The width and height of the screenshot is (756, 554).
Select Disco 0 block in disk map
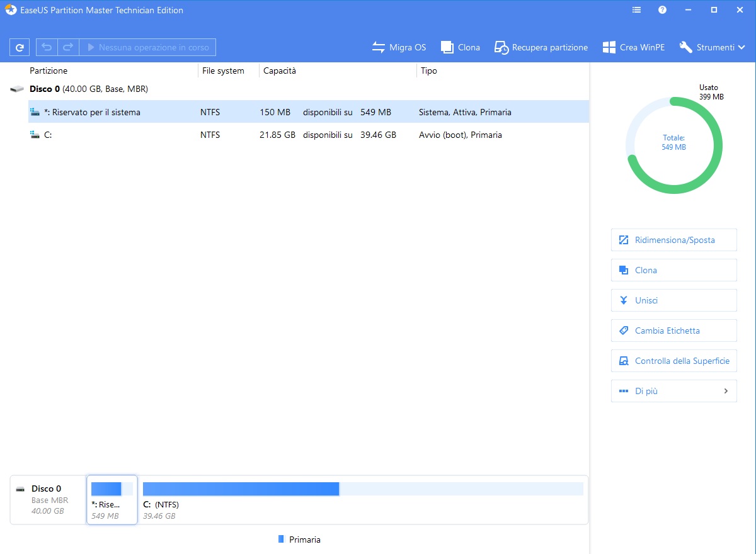click(48, 500)
